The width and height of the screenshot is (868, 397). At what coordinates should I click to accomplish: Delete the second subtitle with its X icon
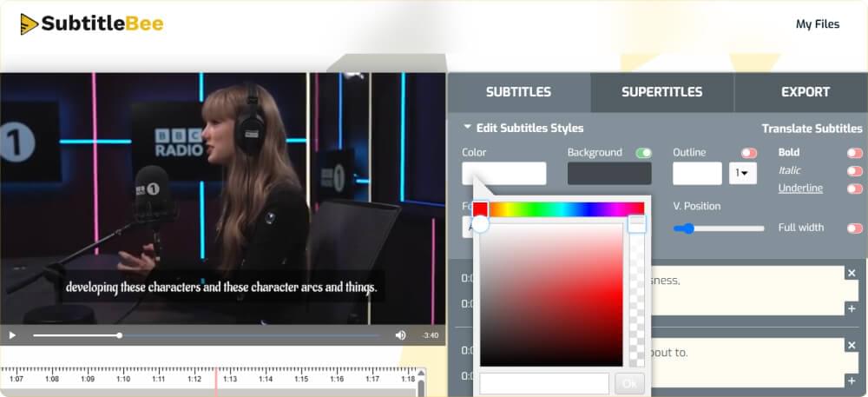pos(852,345)
